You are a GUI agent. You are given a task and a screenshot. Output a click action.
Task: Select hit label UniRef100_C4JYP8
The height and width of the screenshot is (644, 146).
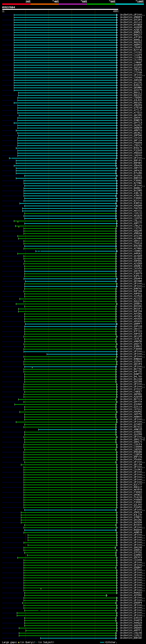coord(131,60)
